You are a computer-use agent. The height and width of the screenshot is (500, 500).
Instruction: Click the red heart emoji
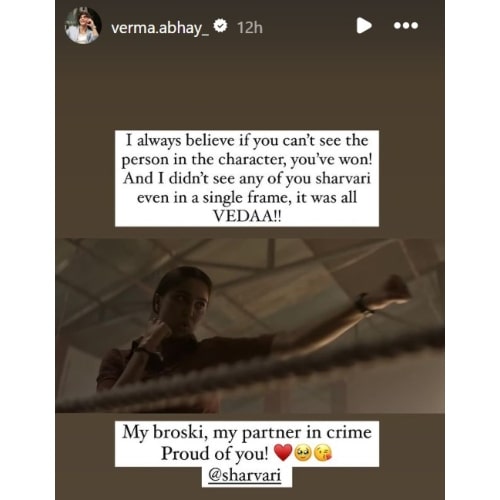[283, 453]
